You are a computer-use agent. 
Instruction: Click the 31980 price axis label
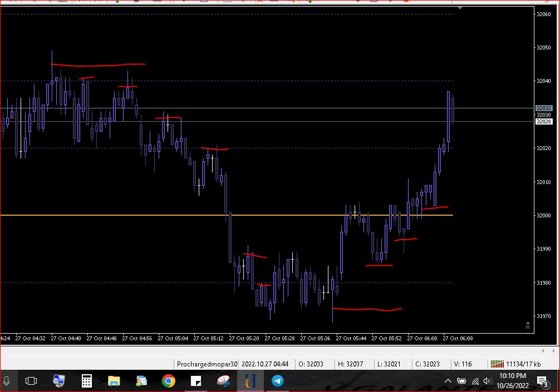click(x=543, y=283)
